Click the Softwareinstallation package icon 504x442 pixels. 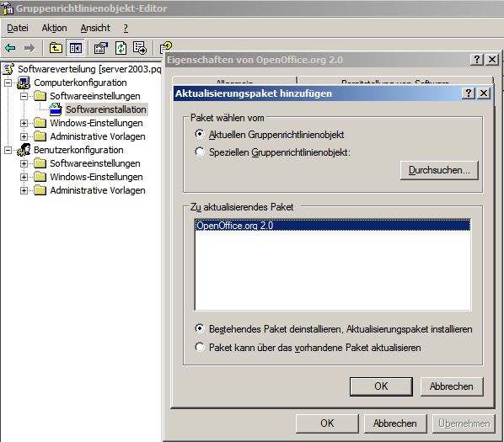[56, 109]
